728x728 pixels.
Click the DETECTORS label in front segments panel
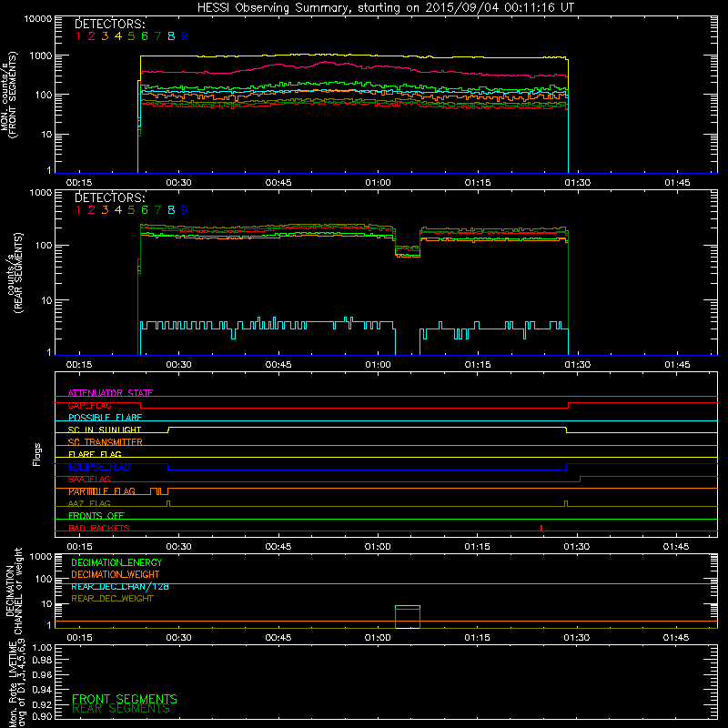click(x=109, y=24)
